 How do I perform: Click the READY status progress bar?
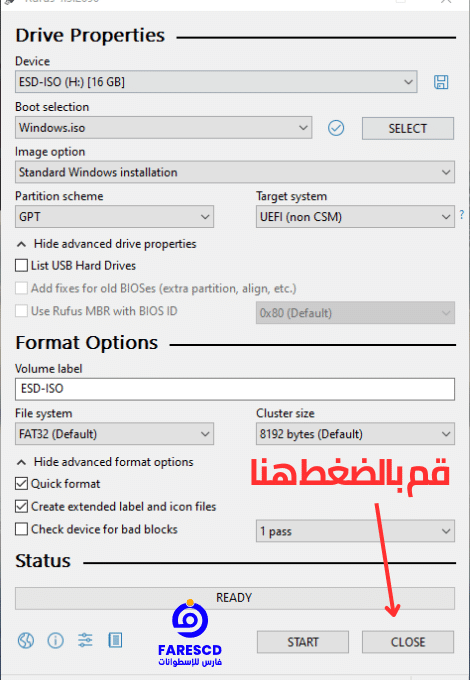[x=235, y=598]
